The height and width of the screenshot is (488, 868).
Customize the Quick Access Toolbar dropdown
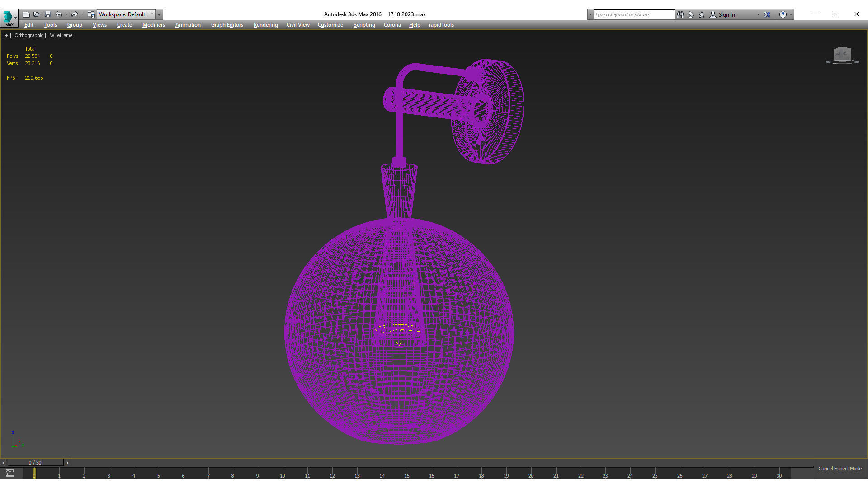[x=159, y=14]
